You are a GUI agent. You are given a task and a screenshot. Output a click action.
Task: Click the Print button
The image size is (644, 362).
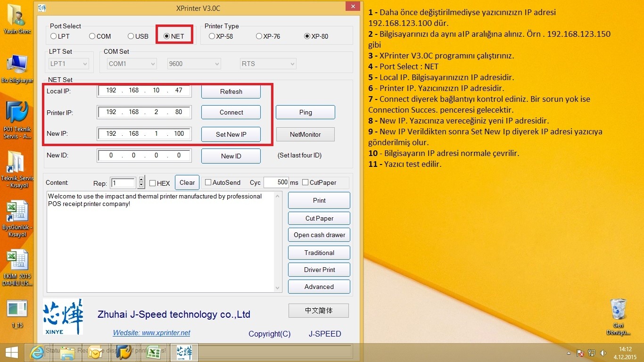point(319,200)
